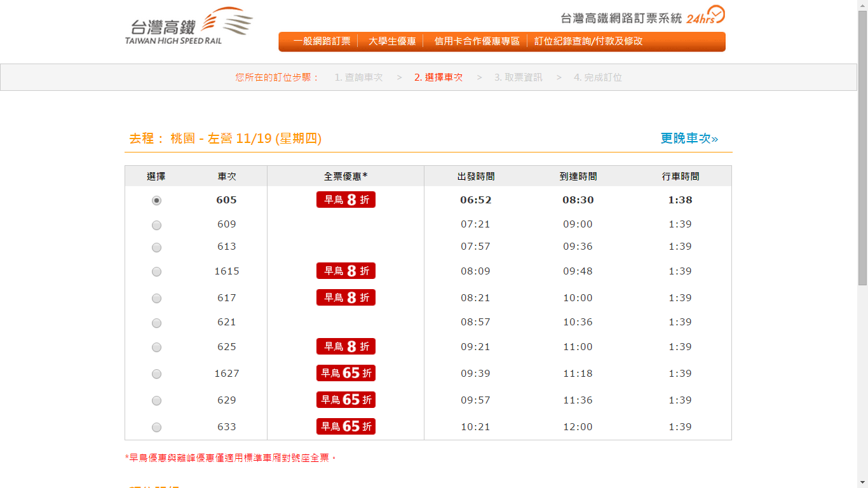Select train 1615 departing at 08:09
The height and width of the screenshot is (488, 868).
coord(156,272)
